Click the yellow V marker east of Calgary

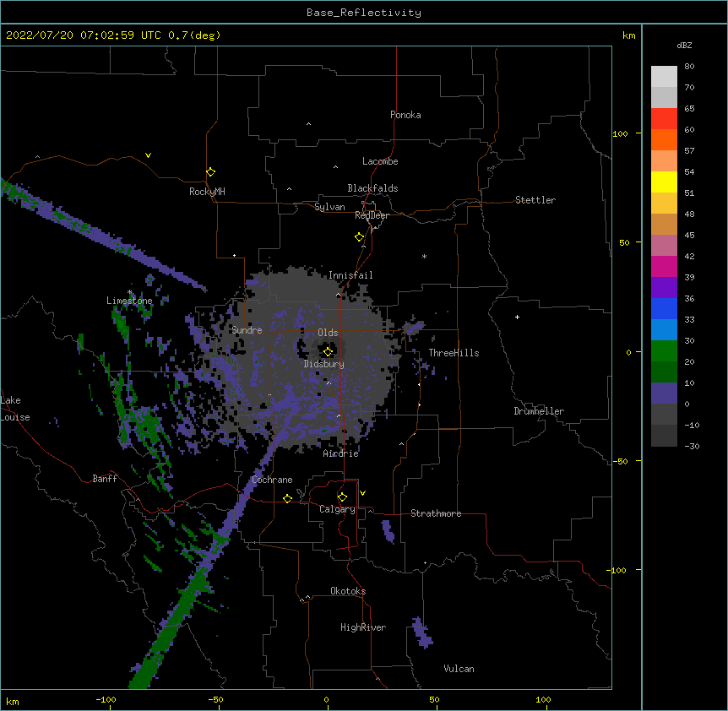(362, 493)
